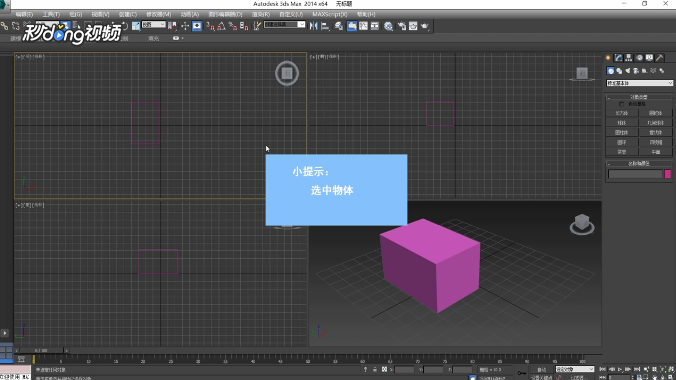Viewport: 676px width, 380px height.
Task: Click the Sphere primitive button
Action: pos(622,123)
